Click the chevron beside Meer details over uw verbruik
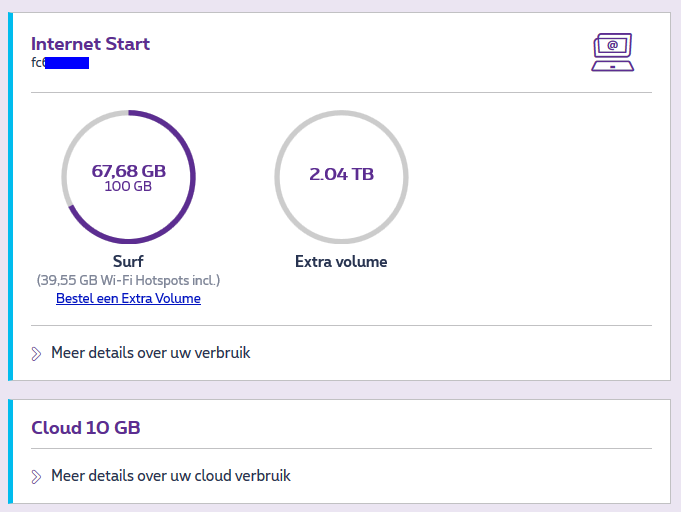This screenshot has width=681, height=512. 37,353
